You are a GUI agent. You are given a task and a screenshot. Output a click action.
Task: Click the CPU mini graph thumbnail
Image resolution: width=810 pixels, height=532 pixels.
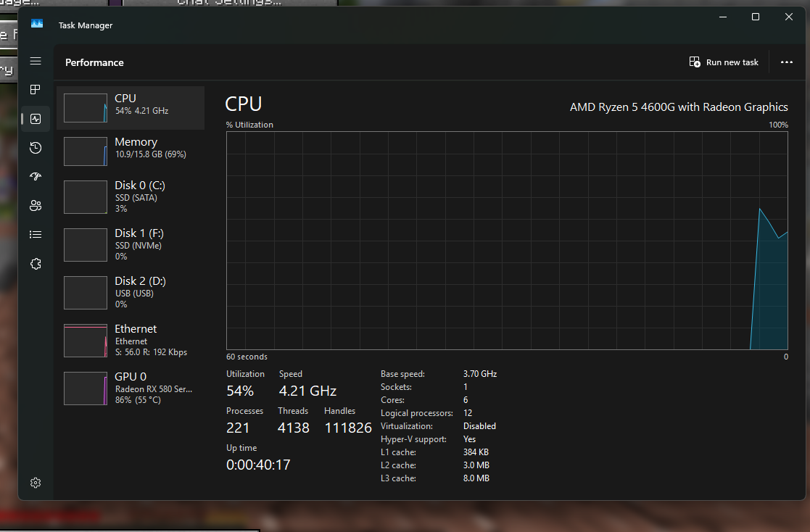pyautogui.click(x=86, y=108)
